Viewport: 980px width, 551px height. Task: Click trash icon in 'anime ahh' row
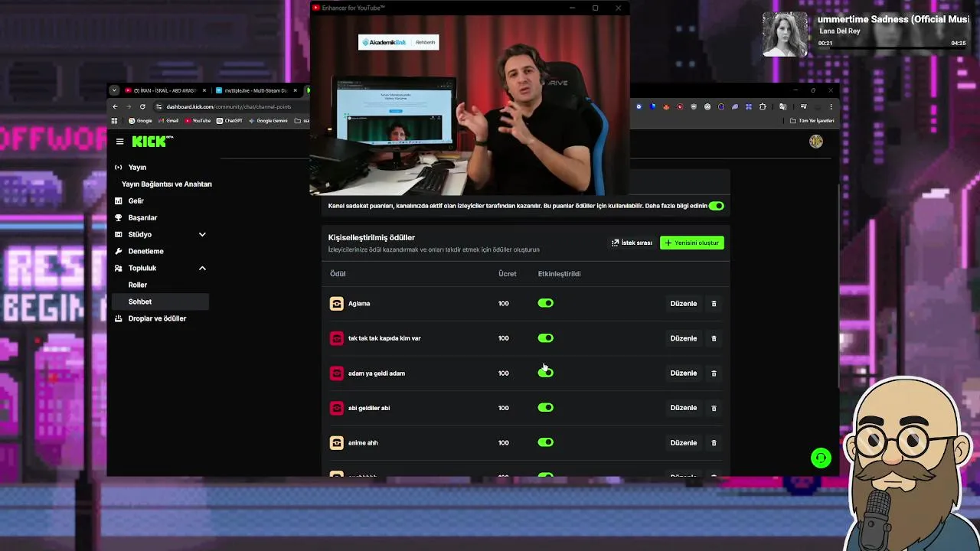(x=714, y=443)
